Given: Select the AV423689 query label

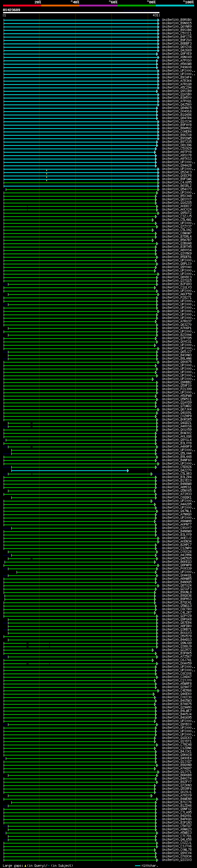Looking at the screenshot, I should (x=11, y=10).
